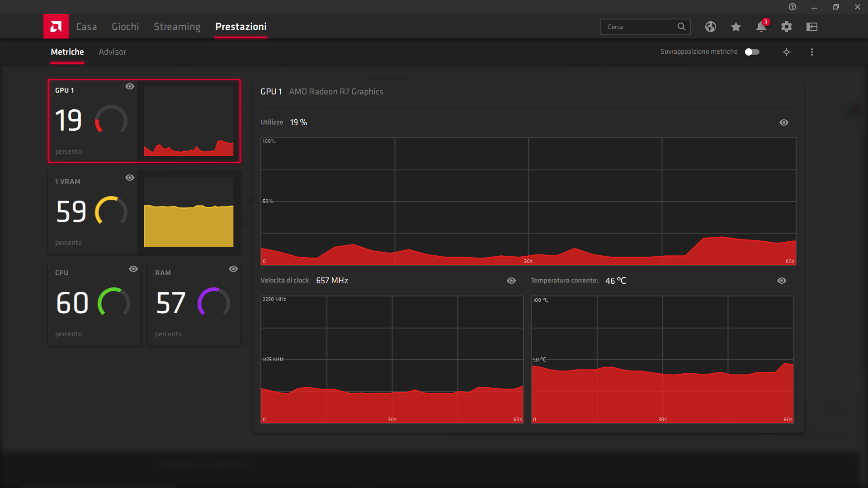Screen dimensions: 868x488
Task: Toggle eye icon for Temperatura corrente
Action: tap(782, 281)
